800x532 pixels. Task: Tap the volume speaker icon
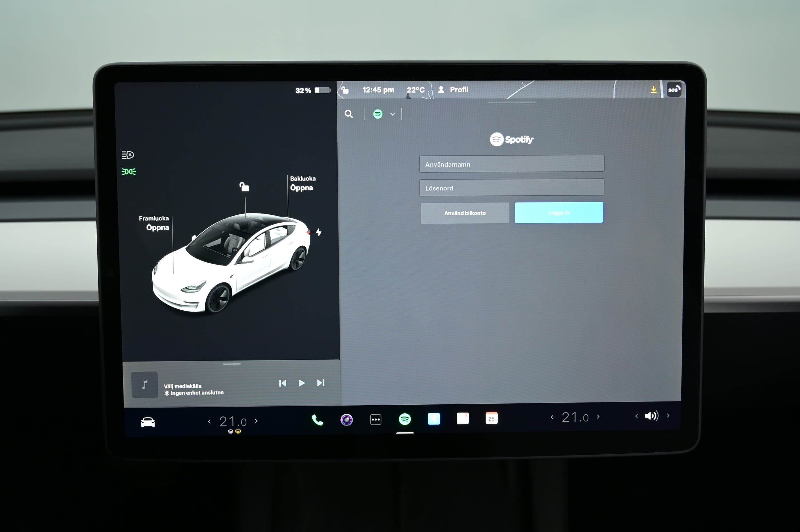[651, 416]
